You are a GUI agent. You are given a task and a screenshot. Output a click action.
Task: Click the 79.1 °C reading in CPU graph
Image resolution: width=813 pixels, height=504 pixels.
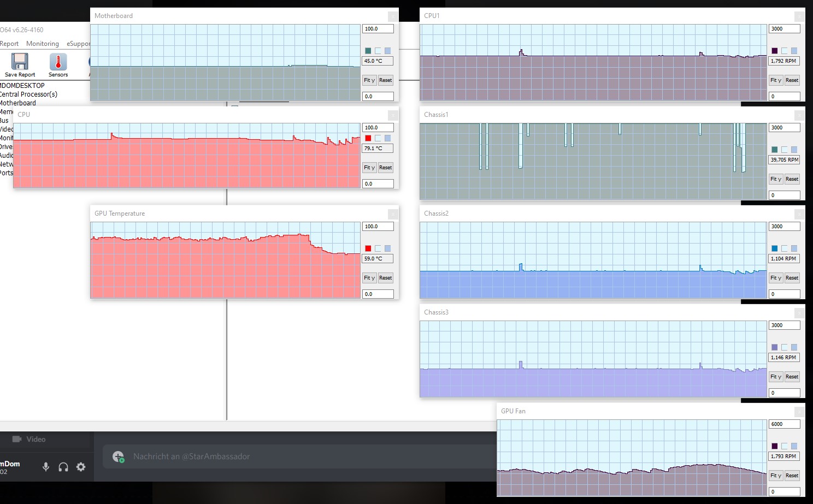click(x=378, y=149)
